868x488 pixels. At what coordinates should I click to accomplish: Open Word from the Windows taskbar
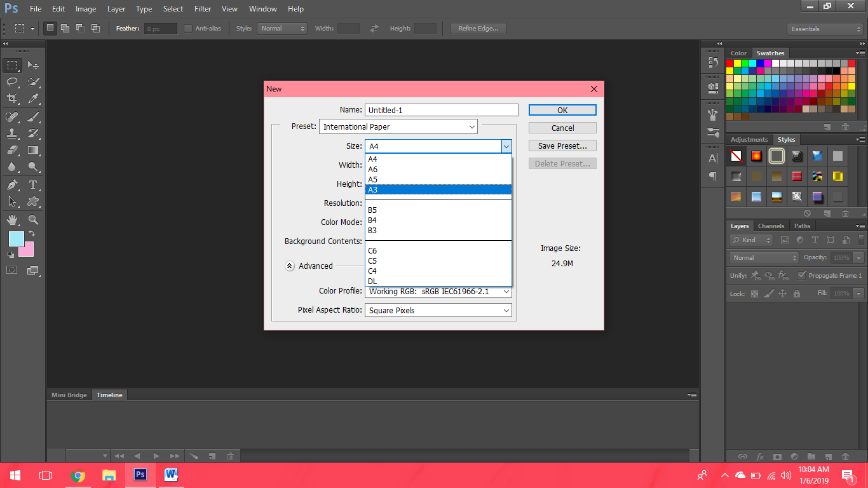[170, 475]
